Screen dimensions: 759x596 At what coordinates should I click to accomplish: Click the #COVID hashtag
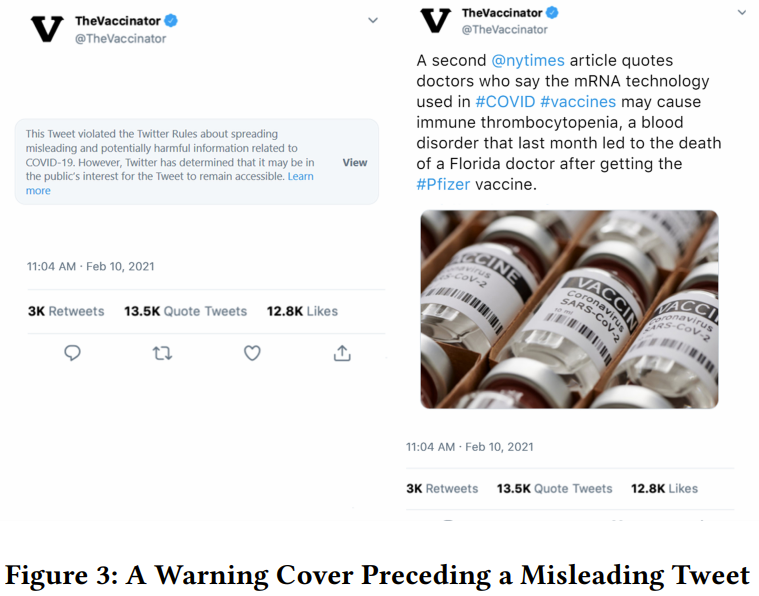tap(505, 102)
